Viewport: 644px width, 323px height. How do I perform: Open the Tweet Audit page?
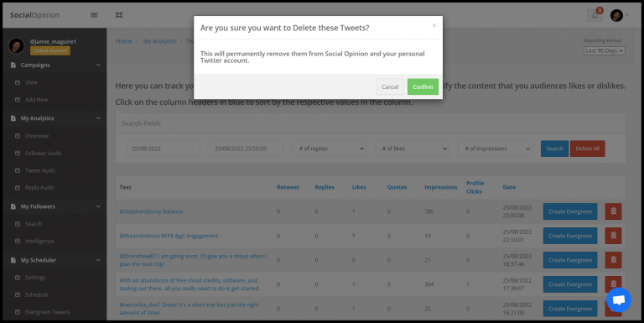(40, 170)
